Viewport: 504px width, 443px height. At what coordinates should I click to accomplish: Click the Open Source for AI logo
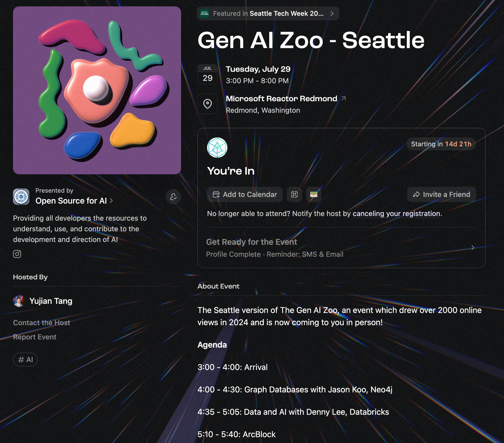click(x=21, y=197)
